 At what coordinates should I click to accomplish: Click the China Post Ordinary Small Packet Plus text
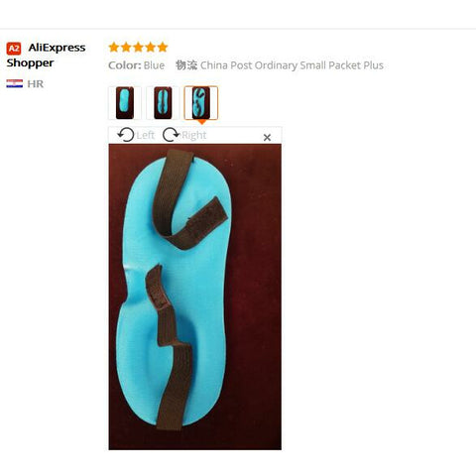point(292,65)
